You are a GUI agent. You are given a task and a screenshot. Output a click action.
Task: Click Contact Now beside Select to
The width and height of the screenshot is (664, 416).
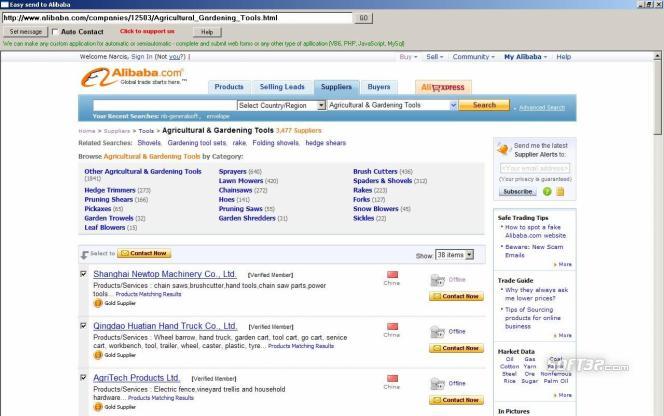pos(144,253)
